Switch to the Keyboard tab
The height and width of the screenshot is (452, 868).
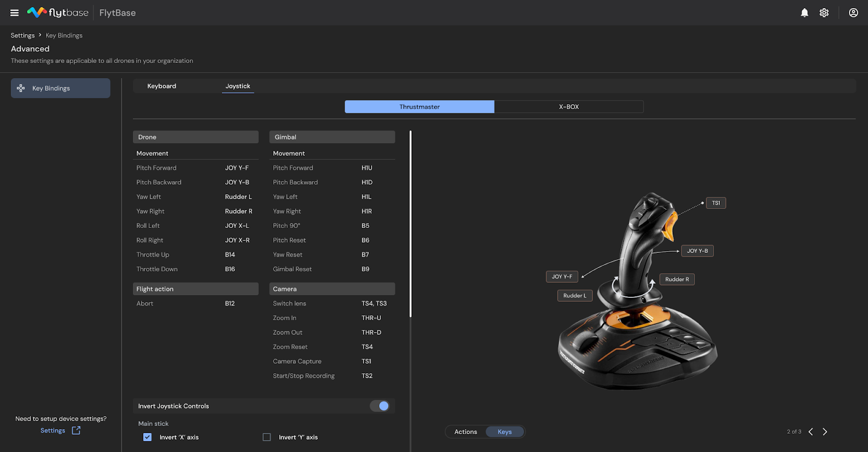pyautogui.click(x=162, y=86)
